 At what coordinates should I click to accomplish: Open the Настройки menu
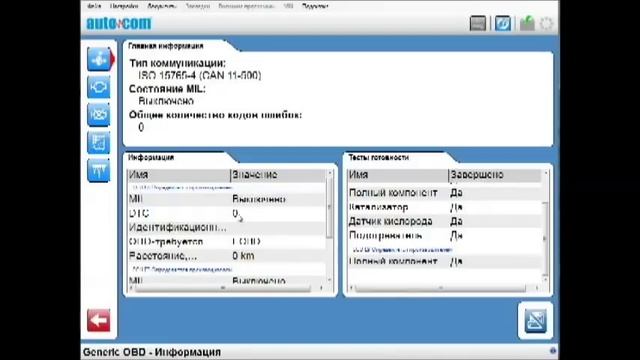pyautogui.click(x=124, y=6)
